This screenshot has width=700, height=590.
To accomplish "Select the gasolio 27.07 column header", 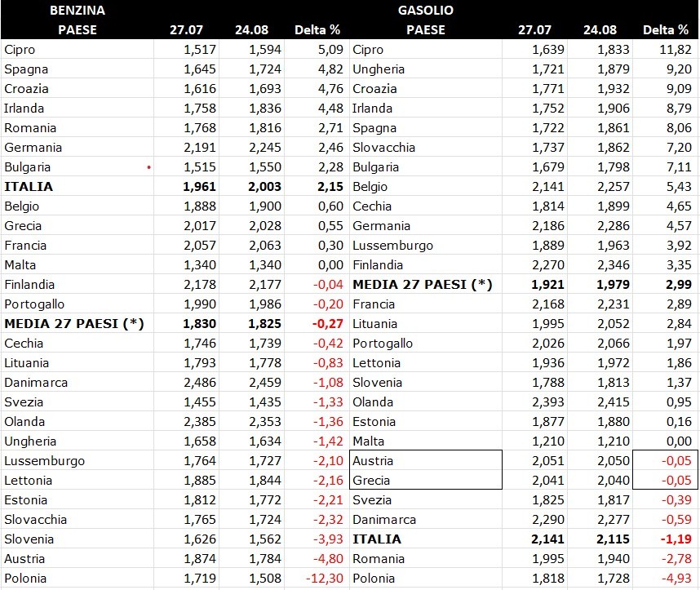I will click(x=534, y=30).
